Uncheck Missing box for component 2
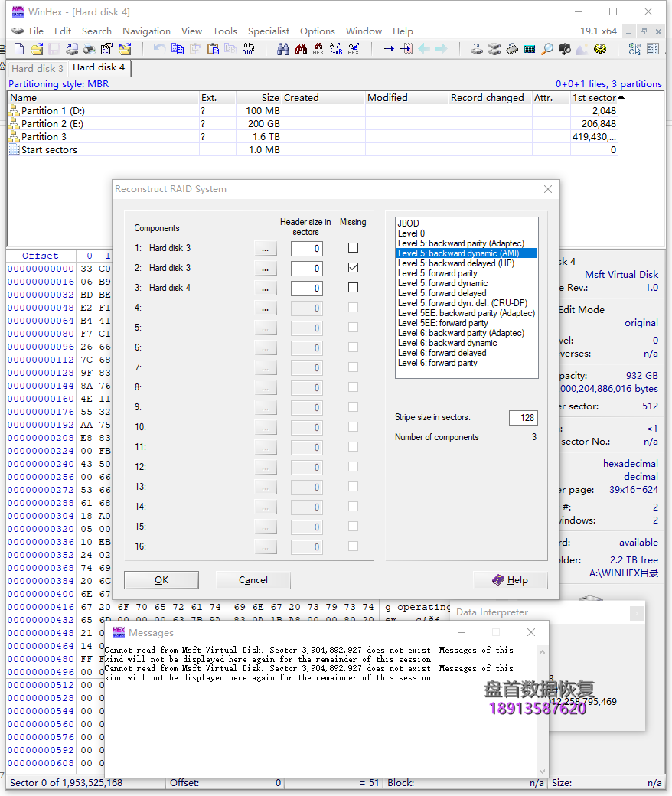 (354, 268)
